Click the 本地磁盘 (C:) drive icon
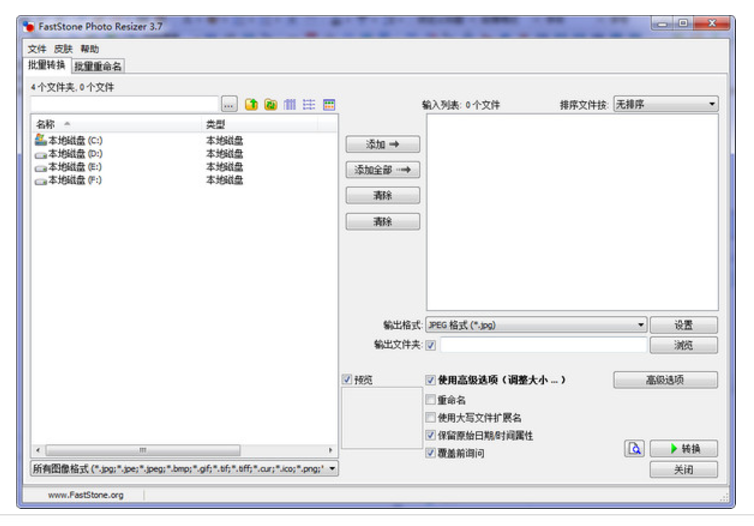754x526 pixels. 40,140
